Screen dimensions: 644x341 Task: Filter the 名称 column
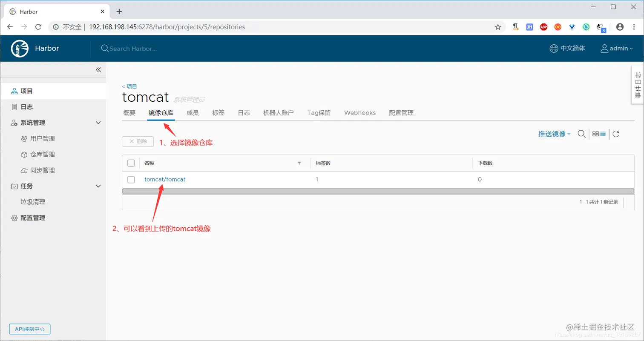click(x=299, y=163)
